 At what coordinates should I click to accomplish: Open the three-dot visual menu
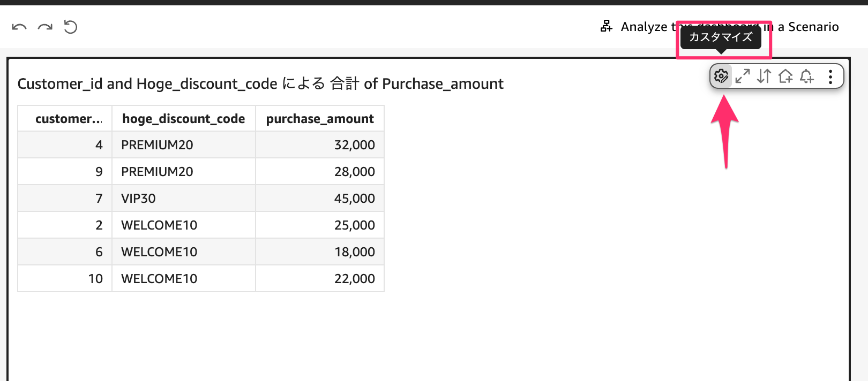830,77
